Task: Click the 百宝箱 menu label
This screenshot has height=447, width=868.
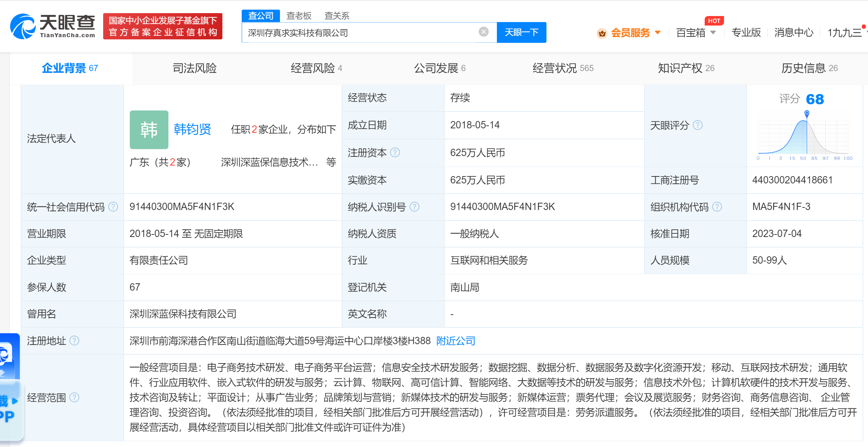Action: click(x=690, y=32)
